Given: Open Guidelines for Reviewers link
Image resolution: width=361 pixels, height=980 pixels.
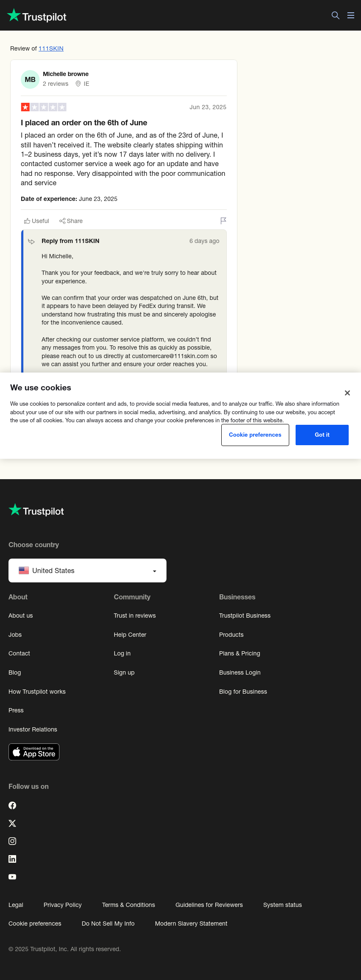Looking at the screenshot, I should coord(209,905).
